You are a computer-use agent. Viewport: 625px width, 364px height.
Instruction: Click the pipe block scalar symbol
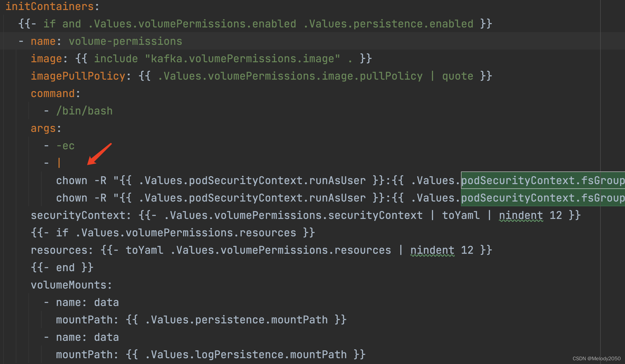[59, 163]
